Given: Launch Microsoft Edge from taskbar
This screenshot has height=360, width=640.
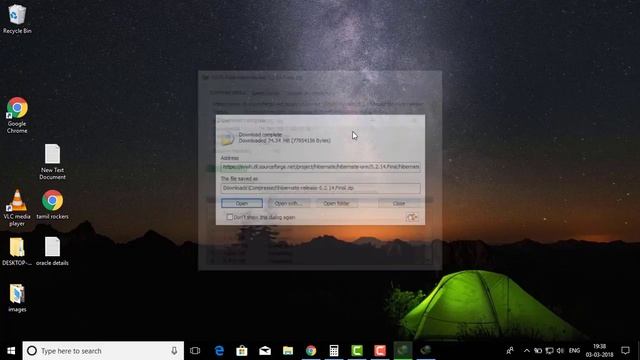Looking at the screenshot, I should point(219,351).
